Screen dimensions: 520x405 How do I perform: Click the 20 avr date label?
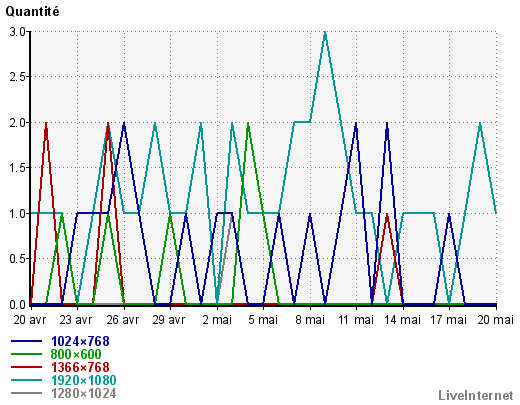[30, 320]
